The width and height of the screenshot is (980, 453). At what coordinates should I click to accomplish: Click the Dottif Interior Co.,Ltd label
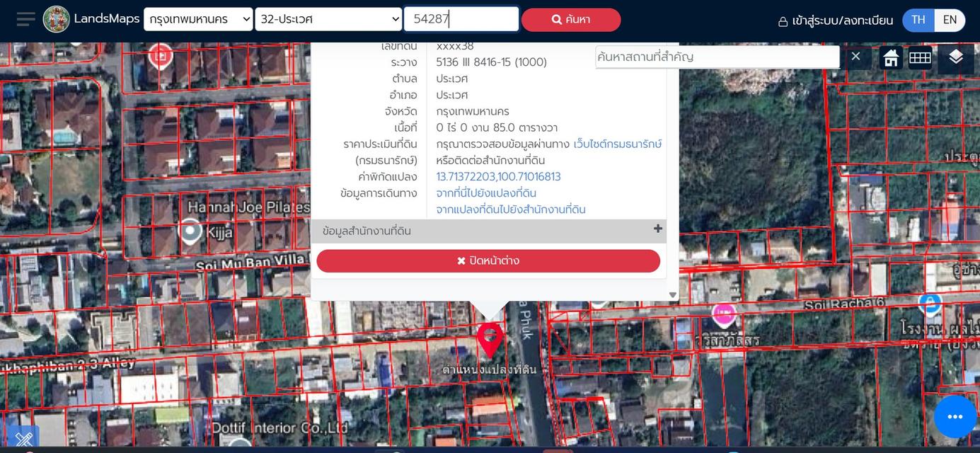click(280, 428)
